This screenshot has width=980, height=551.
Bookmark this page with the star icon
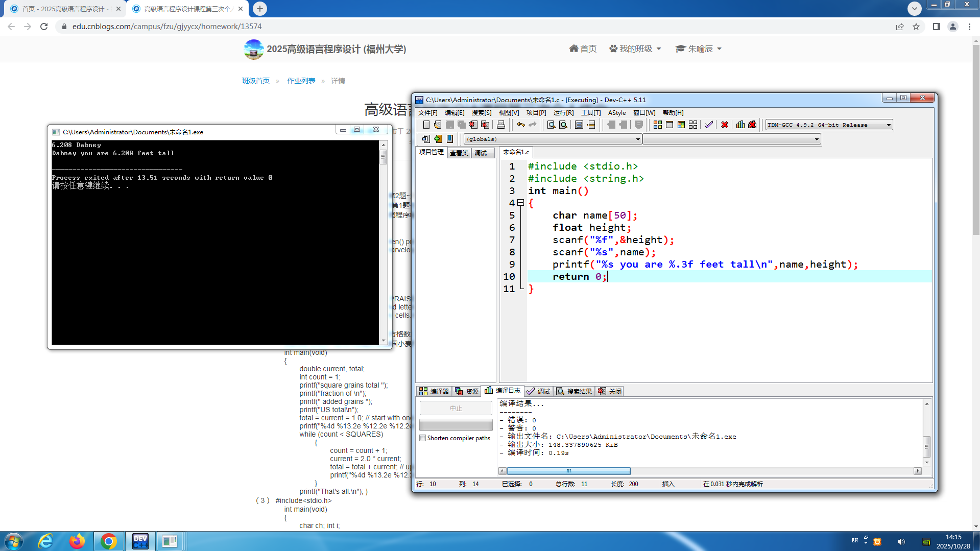(916, 27)
